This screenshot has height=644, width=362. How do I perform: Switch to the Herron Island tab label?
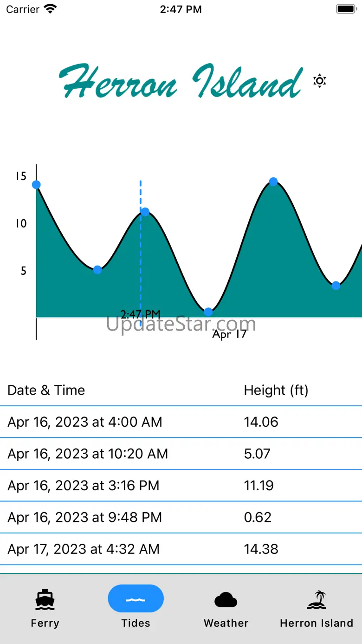[x=317, y=623]
